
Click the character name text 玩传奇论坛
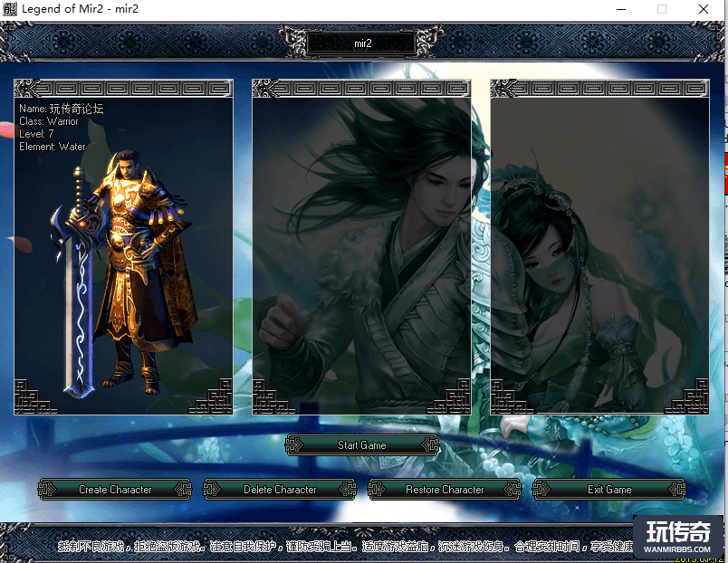click(x=77, y=109)
